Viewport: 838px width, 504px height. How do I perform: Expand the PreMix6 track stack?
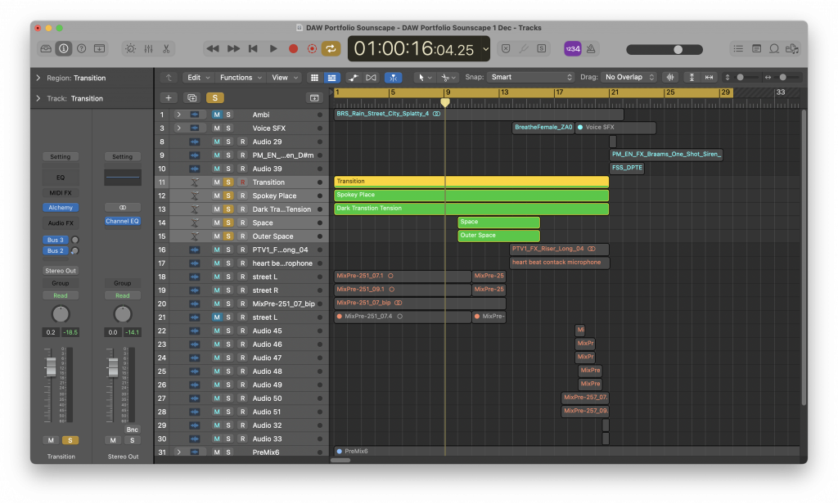[178, 452]
